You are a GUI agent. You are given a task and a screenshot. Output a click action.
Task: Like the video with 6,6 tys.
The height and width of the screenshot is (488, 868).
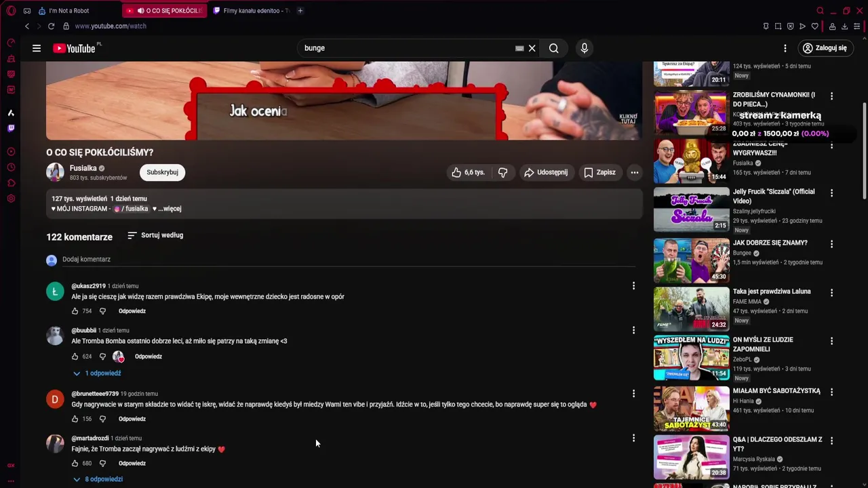(x=469, y=172)
